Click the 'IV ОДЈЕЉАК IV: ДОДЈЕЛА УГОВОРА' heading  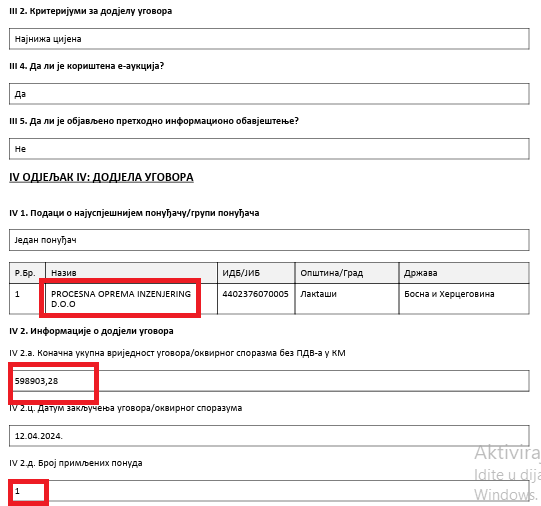101,177
